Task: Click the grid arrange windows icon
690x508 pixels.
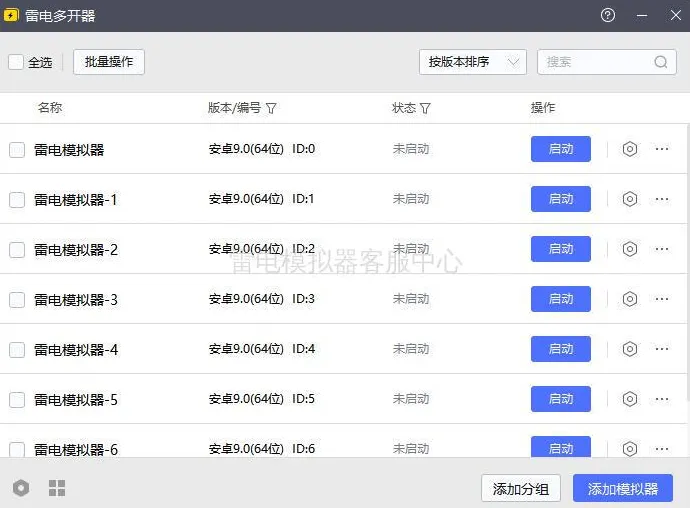Action: (x=57, y=488)
